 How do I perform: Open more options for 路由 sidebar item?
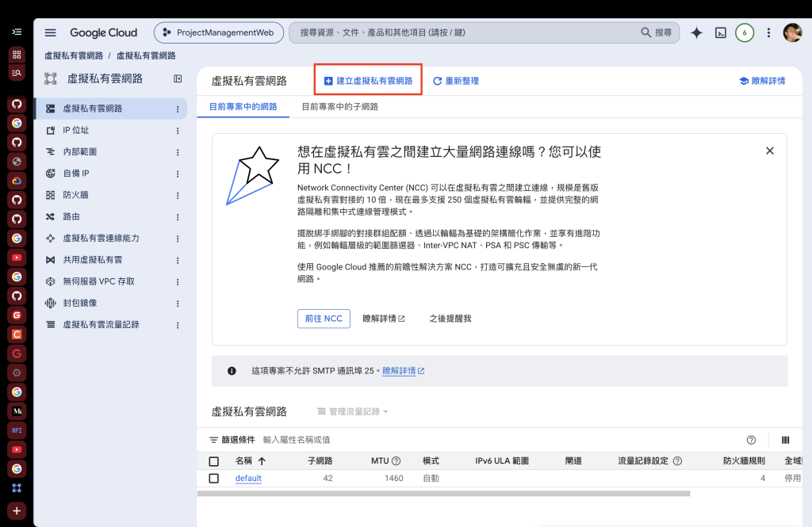click(x=178, y=217)
